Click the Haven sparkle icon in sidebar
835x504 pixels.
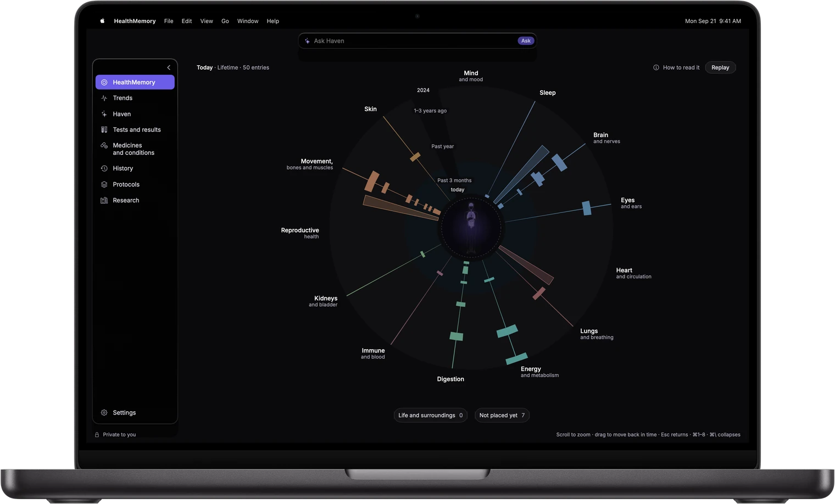click(104, 114)
